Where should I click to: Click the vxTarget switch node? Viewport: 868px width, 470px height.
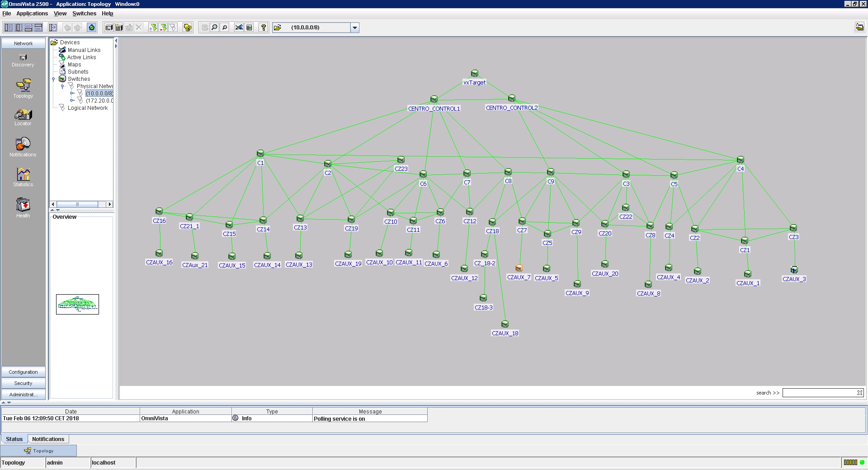pos(475,73)
